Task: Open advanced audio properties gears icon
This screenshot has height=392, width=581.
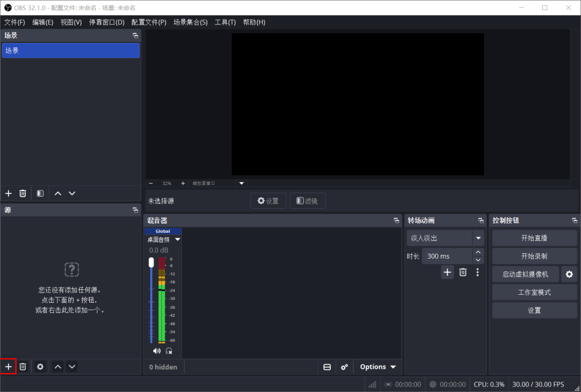Action: click(344, 367)
